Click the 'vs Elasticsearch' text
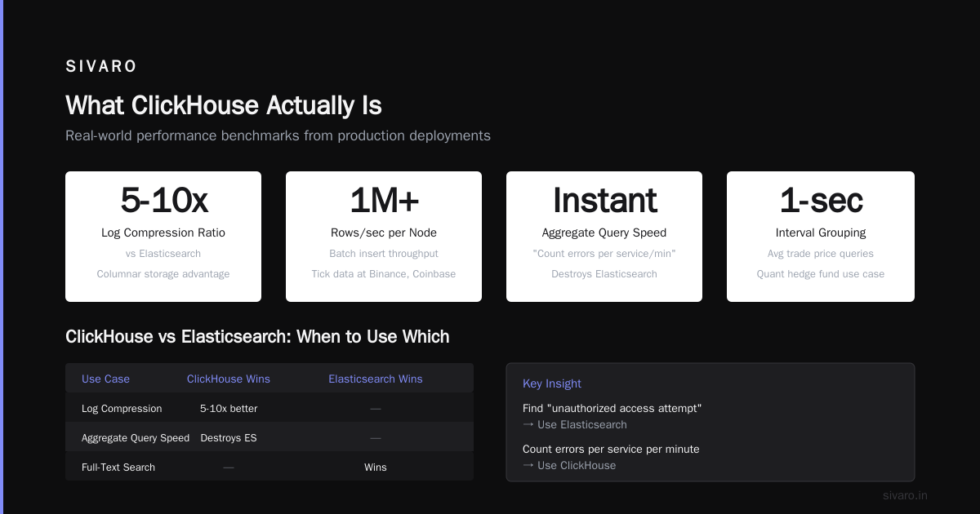980x514 pixels. point(163,254)
